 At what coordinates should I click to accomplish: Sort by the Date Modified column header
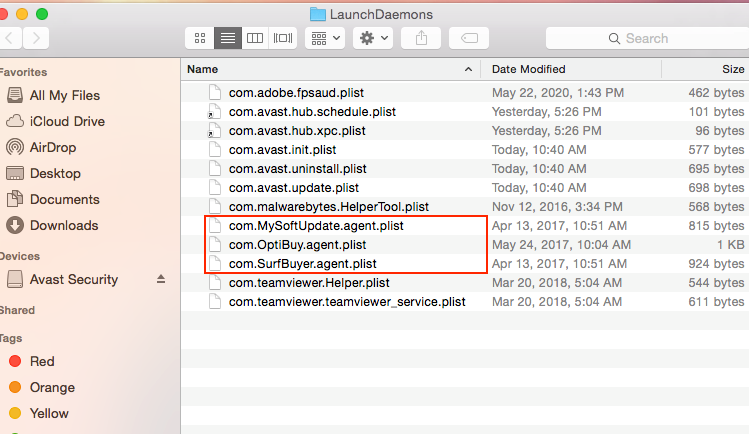(x=571, y=69)
